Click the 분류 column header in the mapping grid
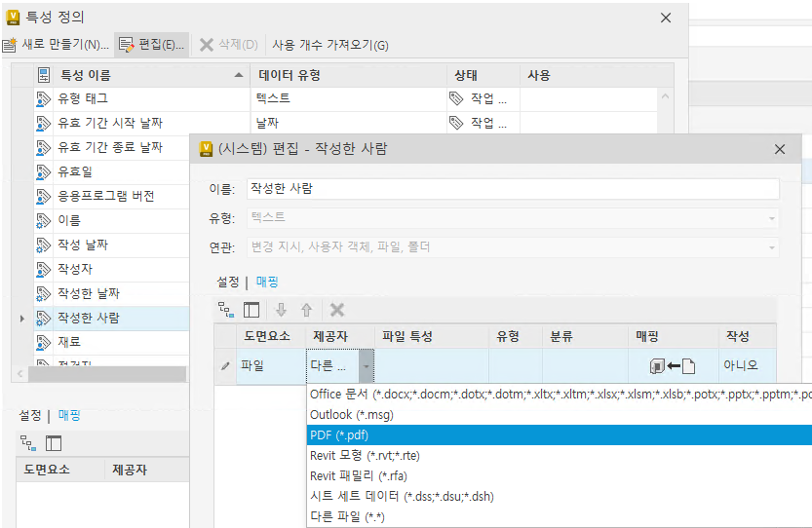The image size is (812, 528). pos(585,336)
